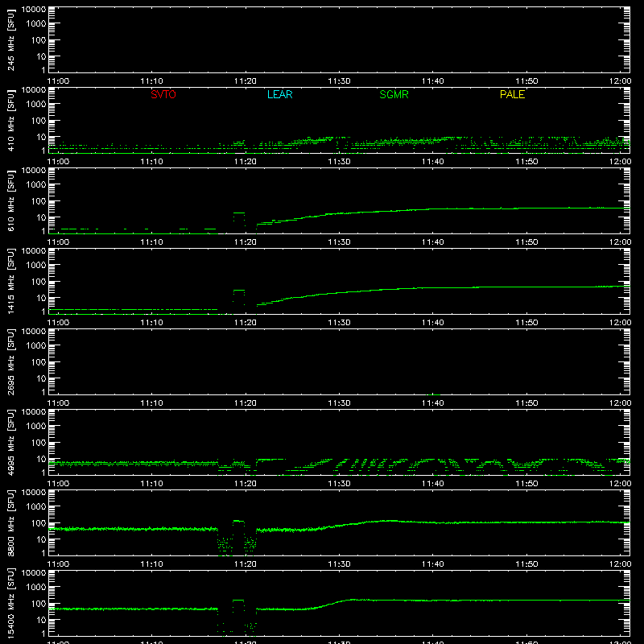Select the 15400 MHz [SFU] axis title
The image size is (644, 644).
11,604
